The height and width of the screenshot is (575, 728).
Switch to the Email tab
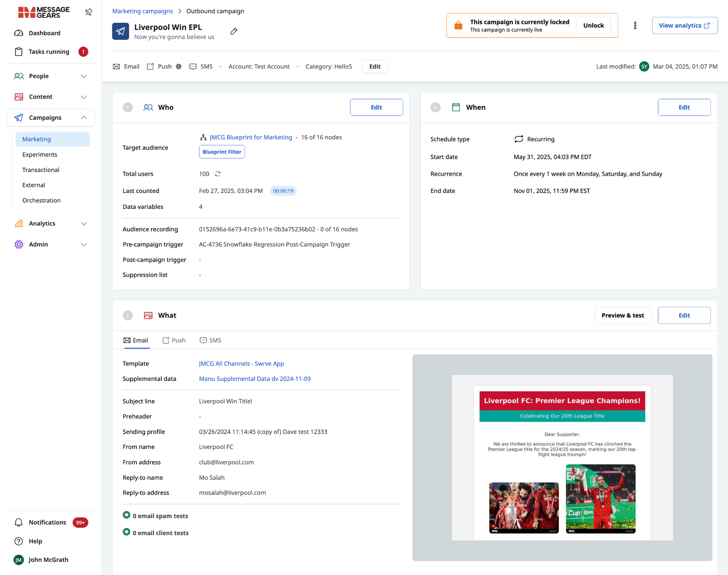point(136,340)
